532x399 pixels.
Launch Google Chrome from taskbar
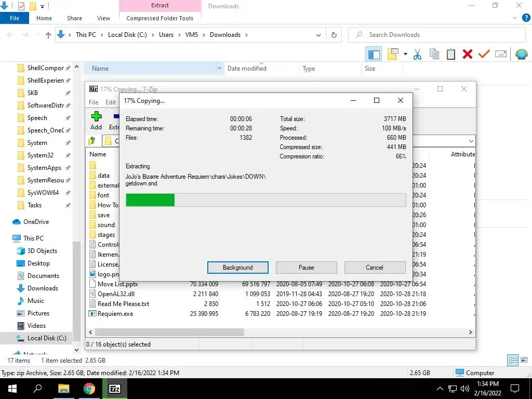[x=89, y=389]
